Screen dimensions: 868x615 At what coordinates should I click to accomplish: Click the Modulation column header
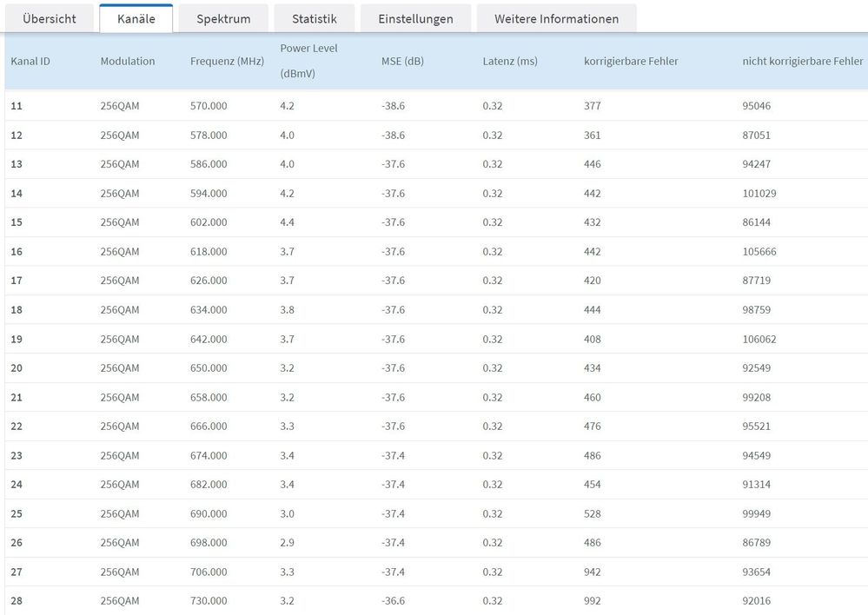click(128, 62)
